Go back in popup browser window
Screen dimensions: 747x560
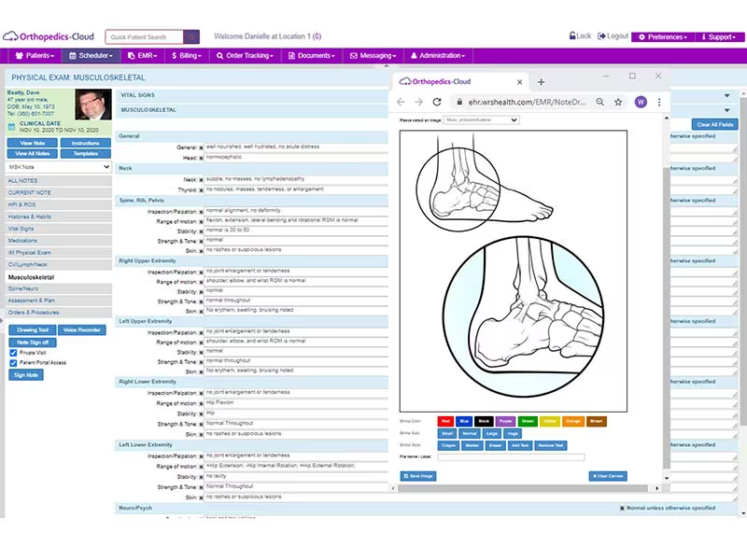click(x=402, y=102)
